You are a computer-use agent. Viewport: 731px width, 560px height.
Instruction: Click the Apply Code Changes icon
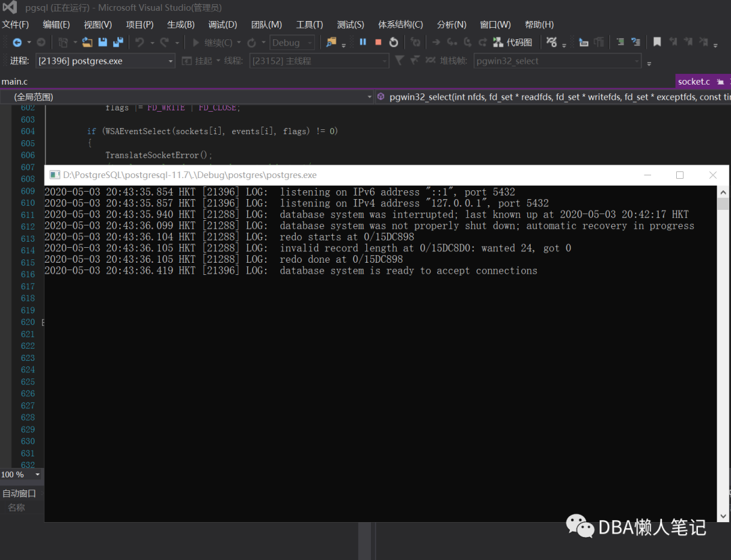tap(415, 43)
